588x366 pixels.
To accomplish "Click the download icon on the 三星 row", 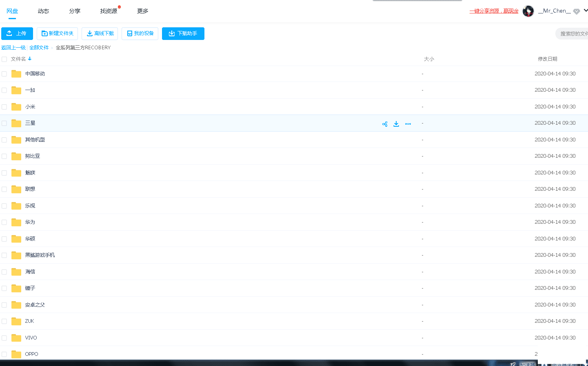I will tap(396, 124).
